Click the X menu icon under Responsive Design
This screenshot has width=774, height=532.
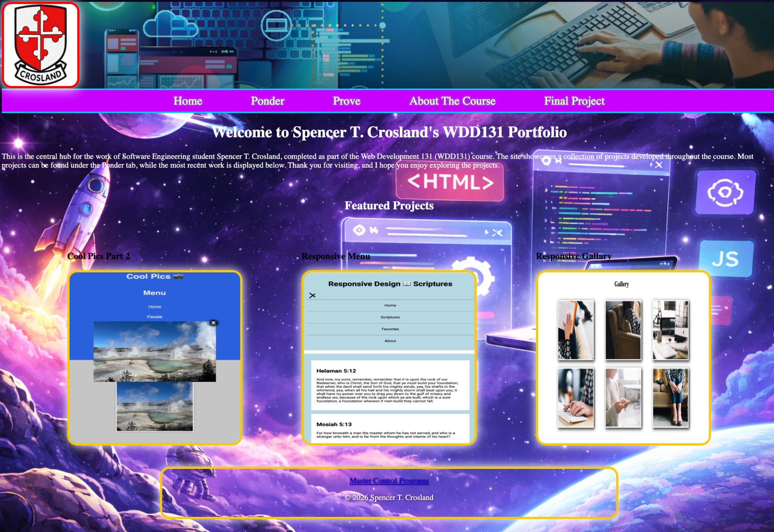pos(312,295)
